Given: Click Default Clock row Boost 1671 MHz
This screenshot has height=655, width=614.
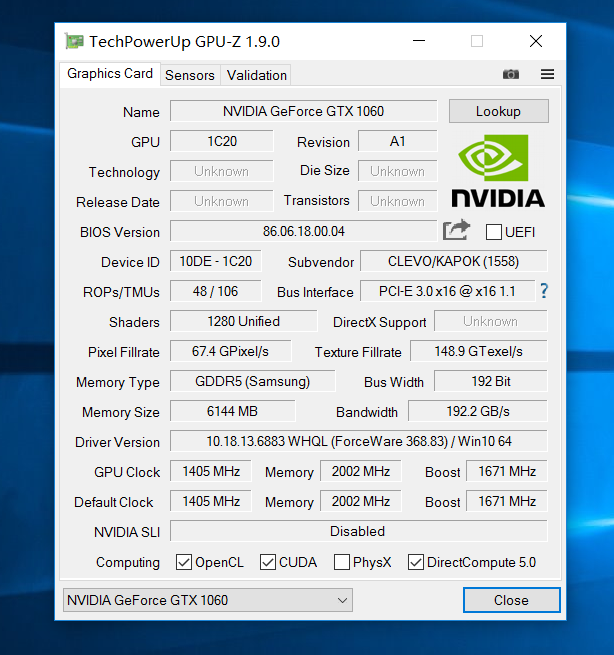Looking at the screenshot, I should (x=507, y=501).
